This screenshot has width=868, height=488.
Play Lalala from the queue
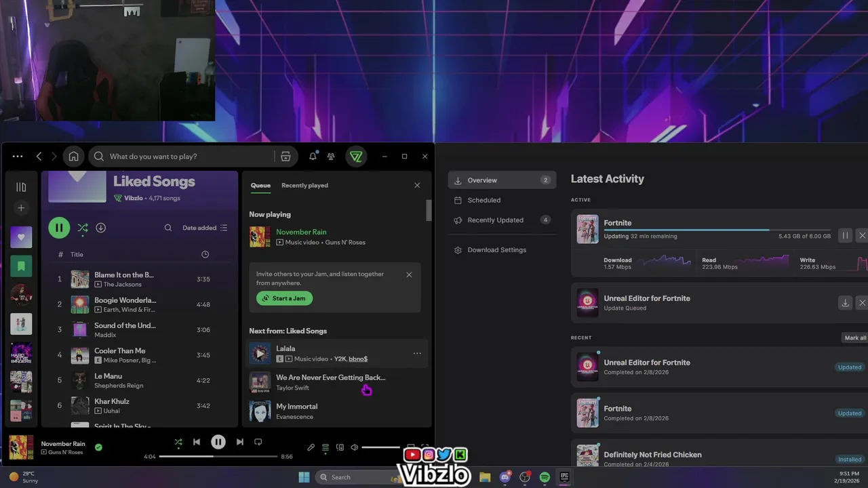(x=260, y=353)
